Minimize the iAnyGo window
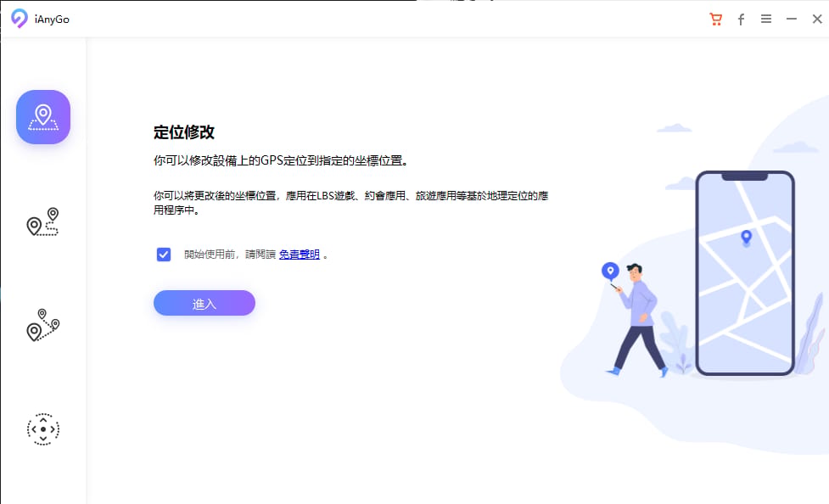The height and width of the screenshot is (504, 829). click(x=792, y=19)
